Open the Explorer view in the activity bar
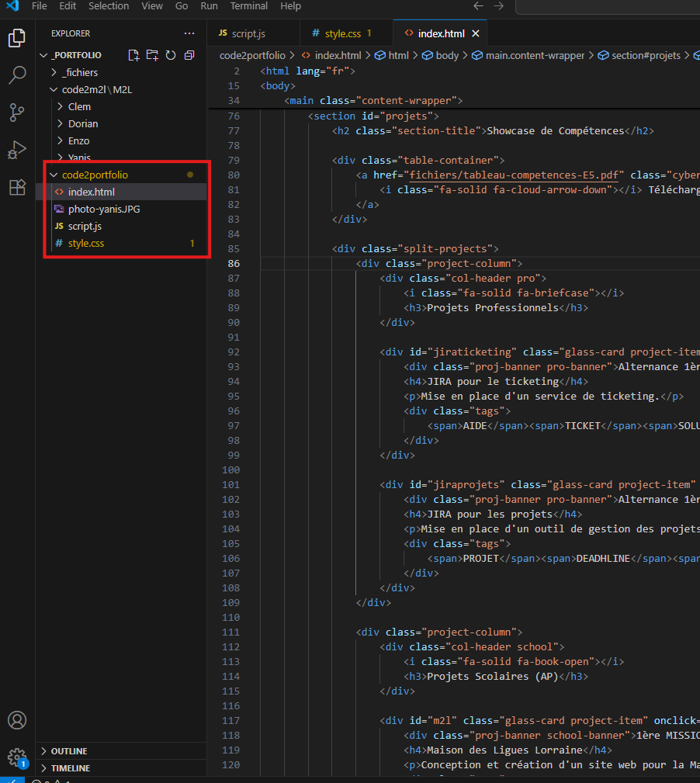 click(17, 38)
